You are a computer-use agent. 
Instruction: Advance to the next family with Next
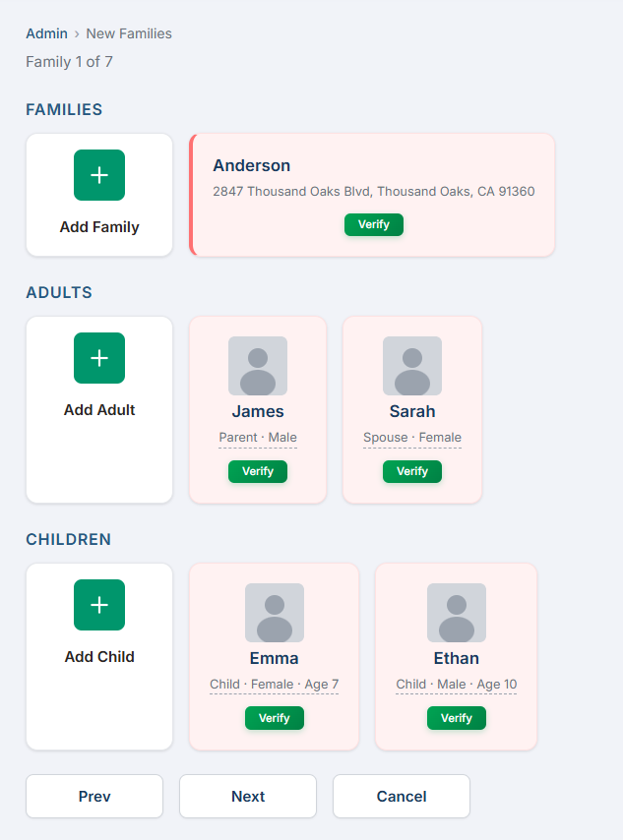[x=247, y=796]
